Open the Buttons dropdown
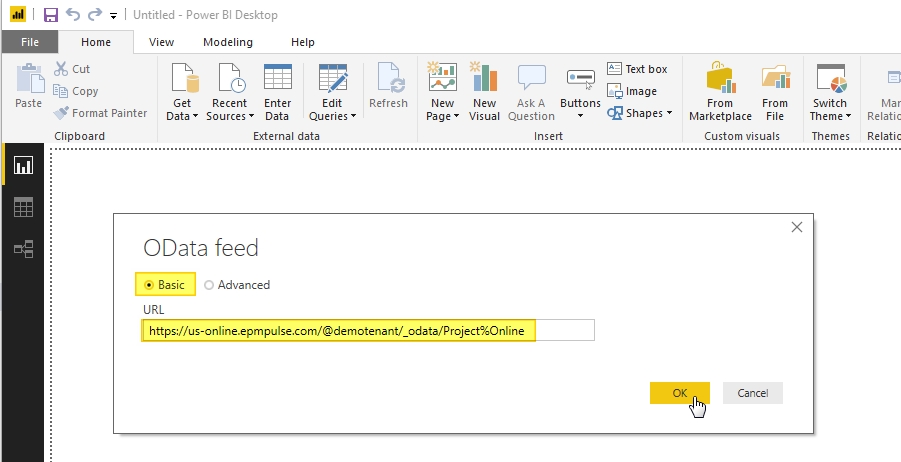This screenshot has width=901, height=462. (x=580, y=92)
